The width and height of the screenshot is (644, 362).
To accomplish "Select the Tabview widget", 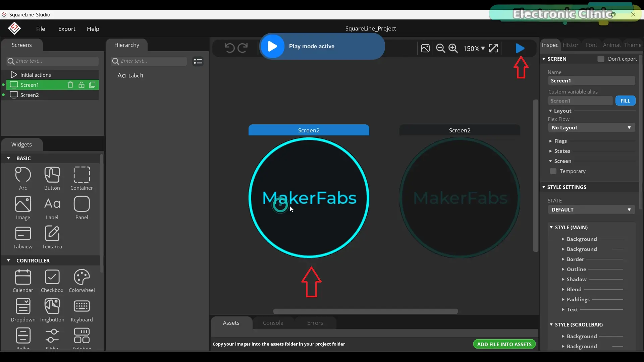I will [23, 237].
